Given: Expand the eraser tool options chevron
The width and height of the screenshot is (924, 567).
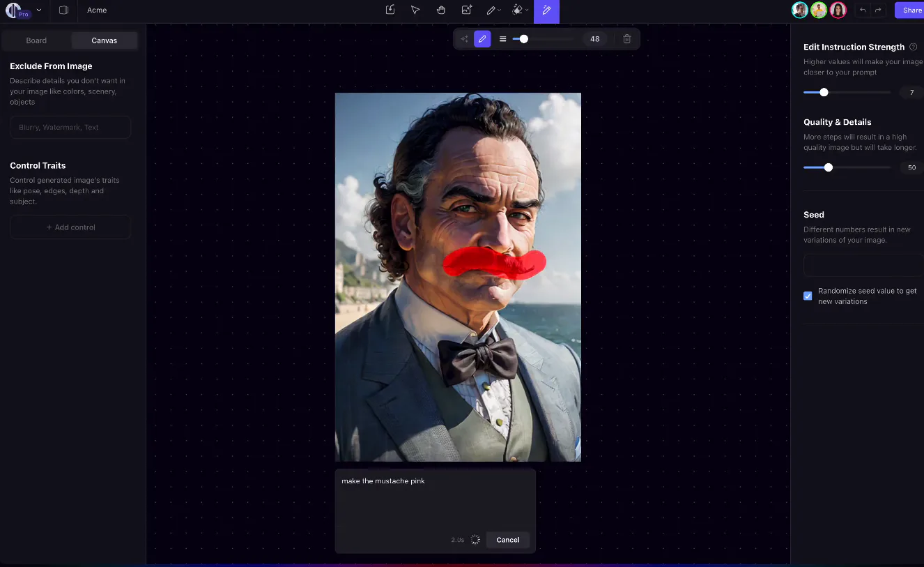Looking at the screenshot, I should [527, 10].
